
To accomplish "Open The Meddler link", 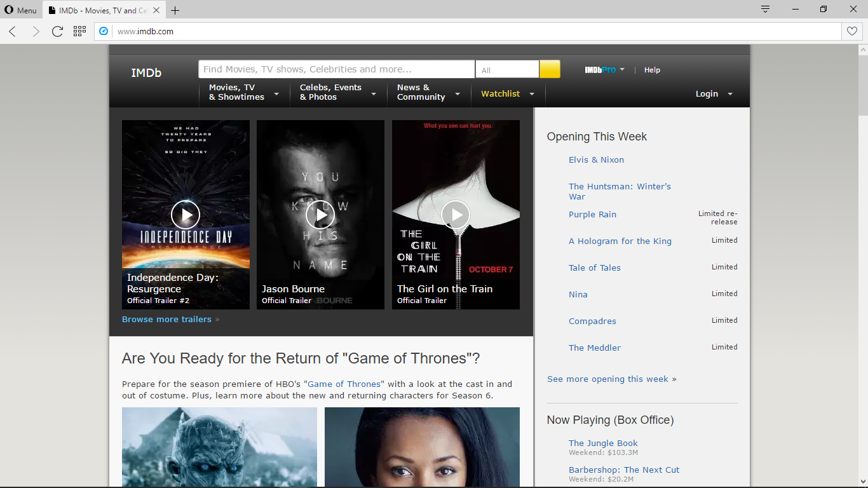I will coord(595,348).
